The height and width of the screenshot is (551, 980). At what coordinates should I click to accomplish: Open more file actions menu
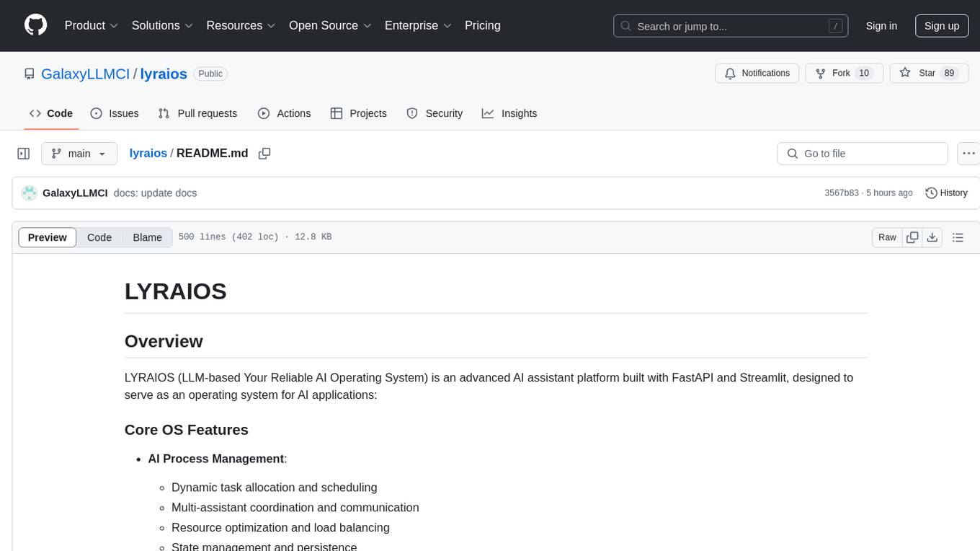[968, 154]
